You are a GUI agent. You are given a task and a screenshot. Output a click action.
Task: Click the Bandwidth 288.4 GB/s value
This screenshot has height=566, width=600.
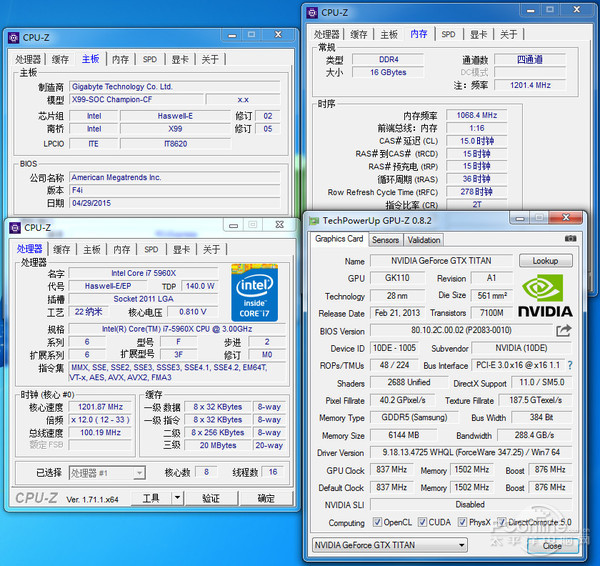pyautogui.click(x=534, y=435)
